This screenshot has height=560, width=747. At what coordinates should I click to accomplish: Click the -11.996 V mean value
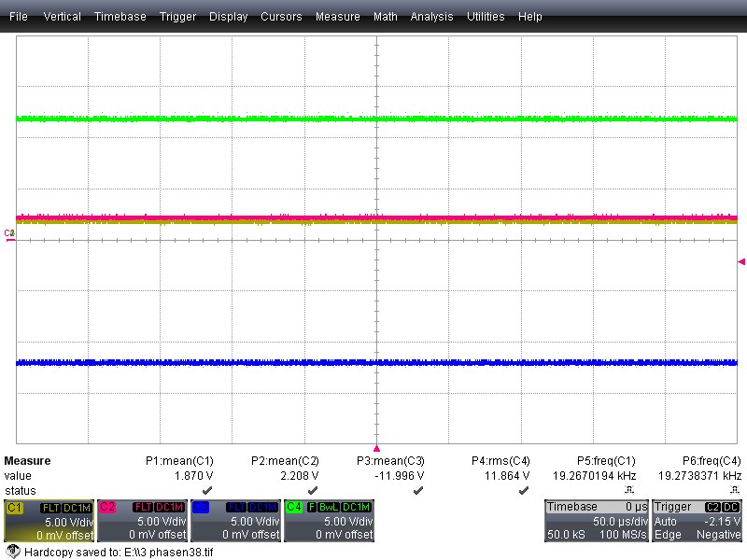click(400, 476)
